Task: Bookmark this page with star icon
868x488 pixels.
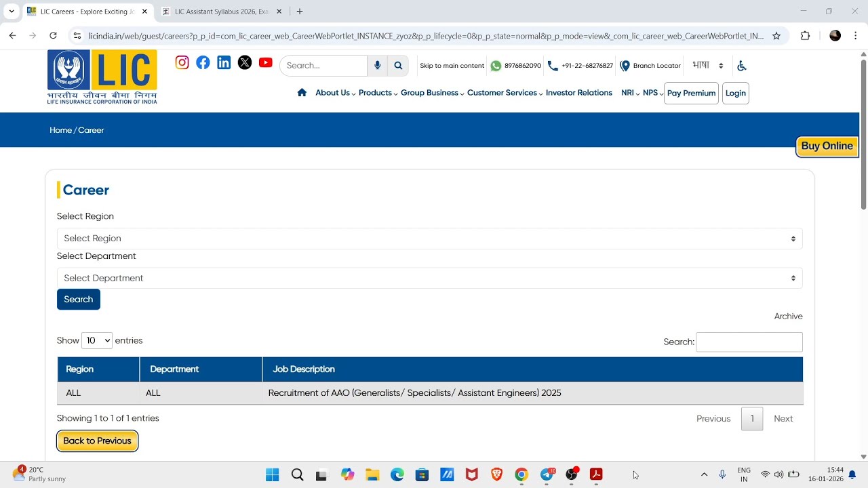Action: pos(776,36)
